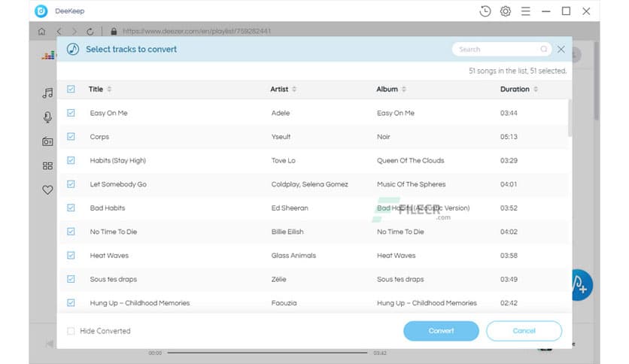The image size is (629, 364).
Task: Click the page scrollbar behind the dialog
Action: (x=597, y=80)
